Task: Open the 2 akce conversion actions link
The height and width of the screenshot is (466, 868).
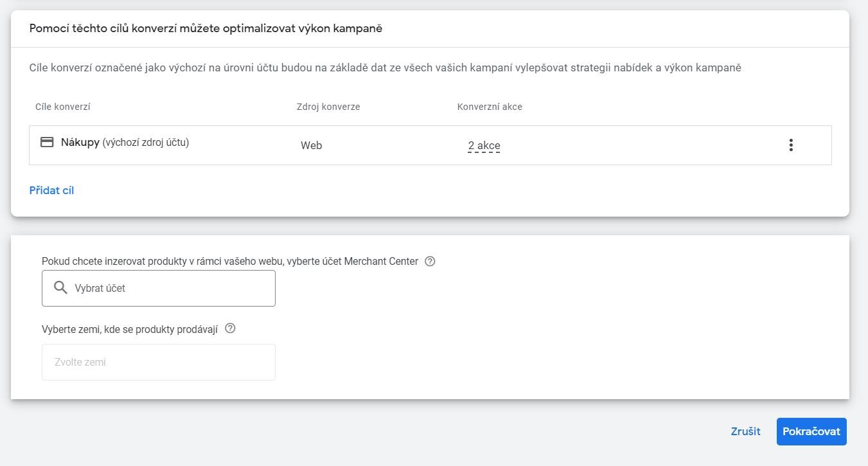Action: pyautogui.click(x=484, y=146)
